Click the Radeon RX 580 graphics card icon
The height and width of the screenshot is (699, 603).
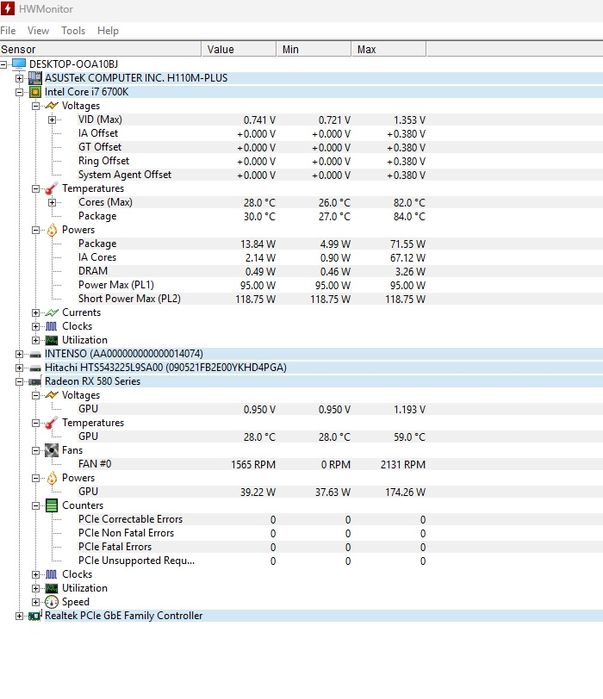[x=35, y=382]
